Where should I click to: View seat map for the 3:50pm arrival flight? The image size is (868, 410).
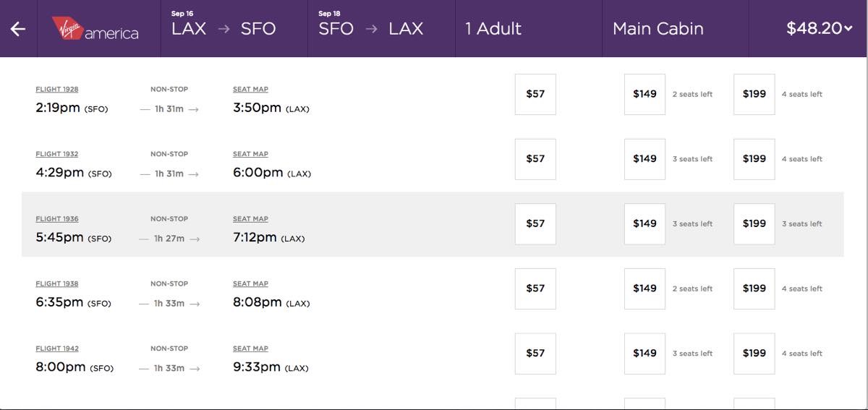pos(250,90)
